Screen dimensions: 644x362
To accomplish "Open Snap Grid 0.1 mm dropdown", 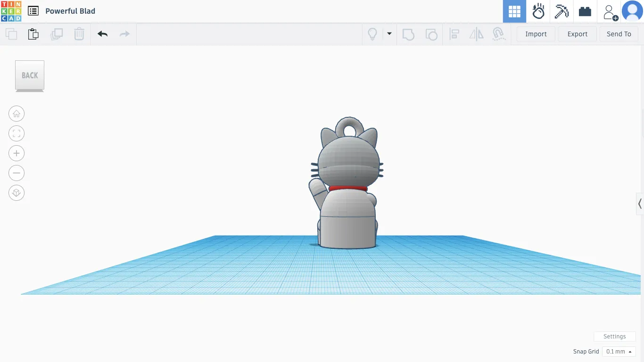I will click(619, 352).
